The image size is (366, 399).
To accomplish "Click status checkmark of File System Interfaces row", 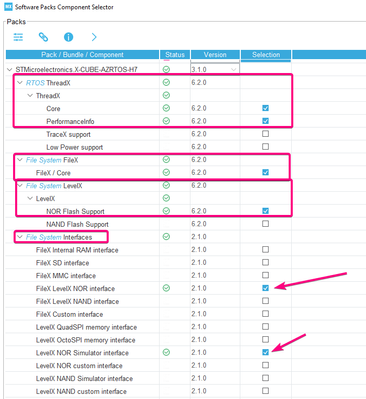I will point(166,237).
